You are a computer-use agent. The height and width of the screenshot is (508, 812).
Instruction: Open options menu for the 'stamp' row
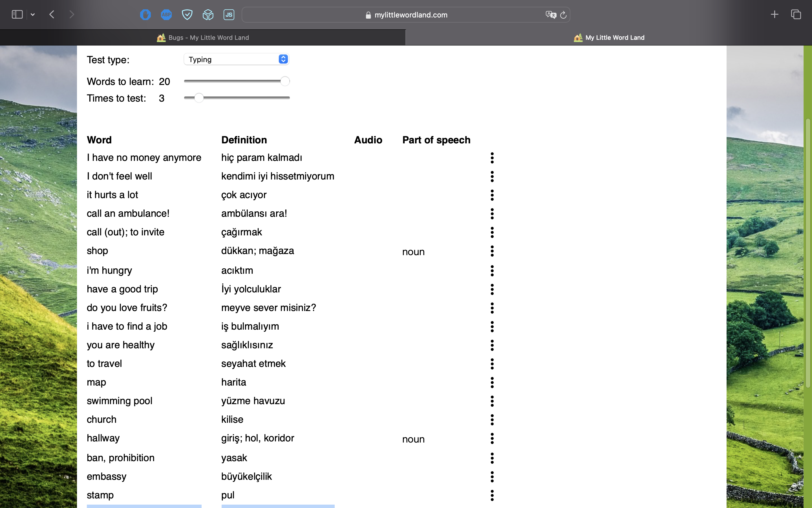tap(492, 496)
